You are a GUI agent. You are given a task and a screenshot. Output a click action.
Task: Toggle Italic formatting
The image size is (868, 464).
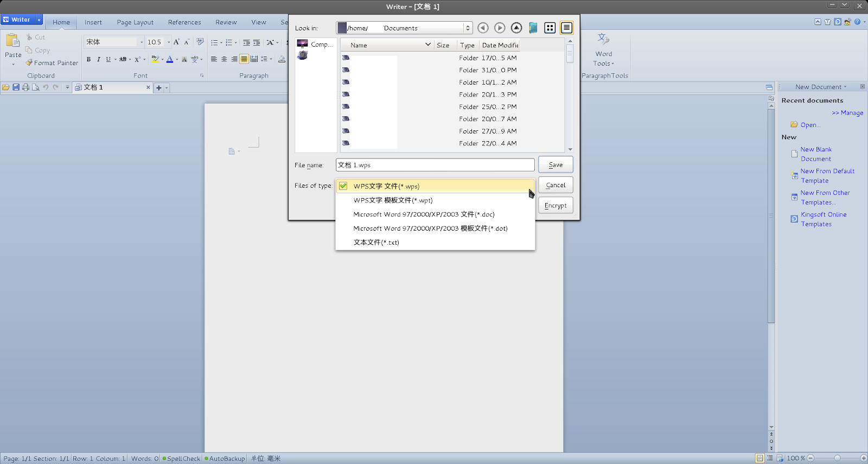click(x=98, y=59)
